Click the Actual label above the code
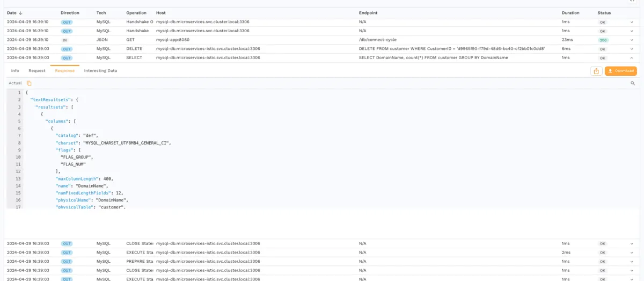 coord(15,83)
